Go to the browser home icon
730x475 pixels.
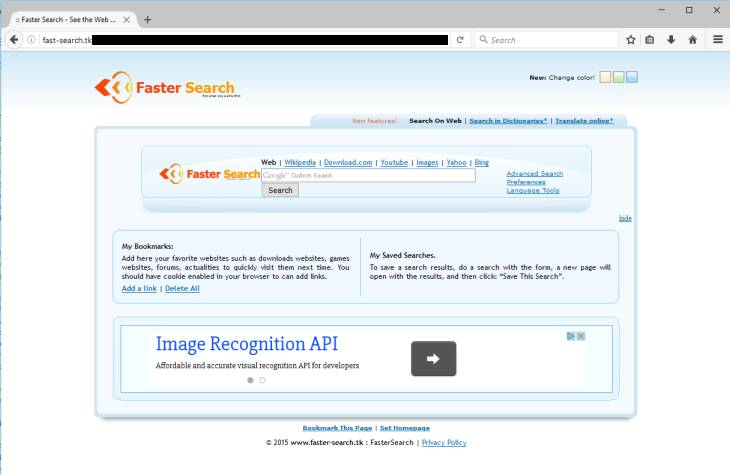click(x=693, y=40)
